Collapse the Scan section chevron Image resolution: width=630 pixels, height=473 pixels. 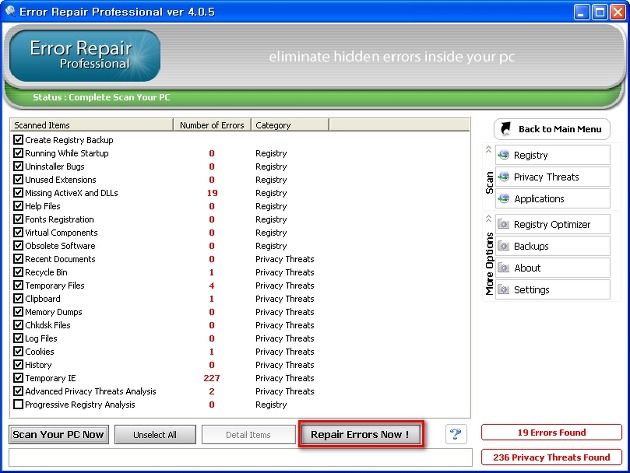(x=489, y=149)
